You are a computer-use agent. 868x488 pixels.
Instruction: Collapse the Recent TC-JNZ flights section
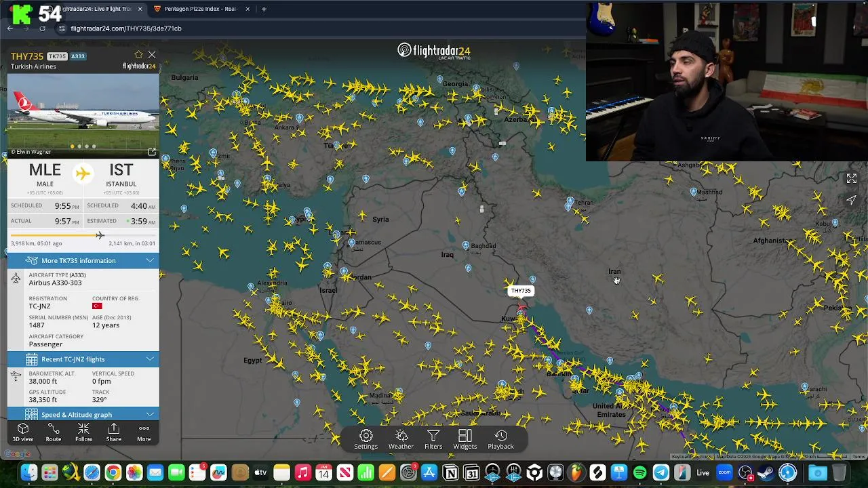pyautogui.click(x=83, y=359)
